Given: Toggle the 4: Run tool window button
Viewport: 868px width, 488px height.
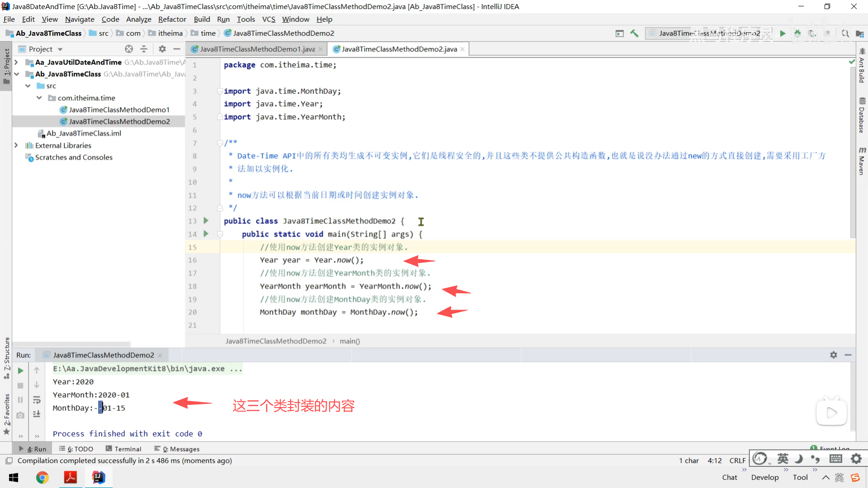Looking at the screenshot, I should 33,449.
